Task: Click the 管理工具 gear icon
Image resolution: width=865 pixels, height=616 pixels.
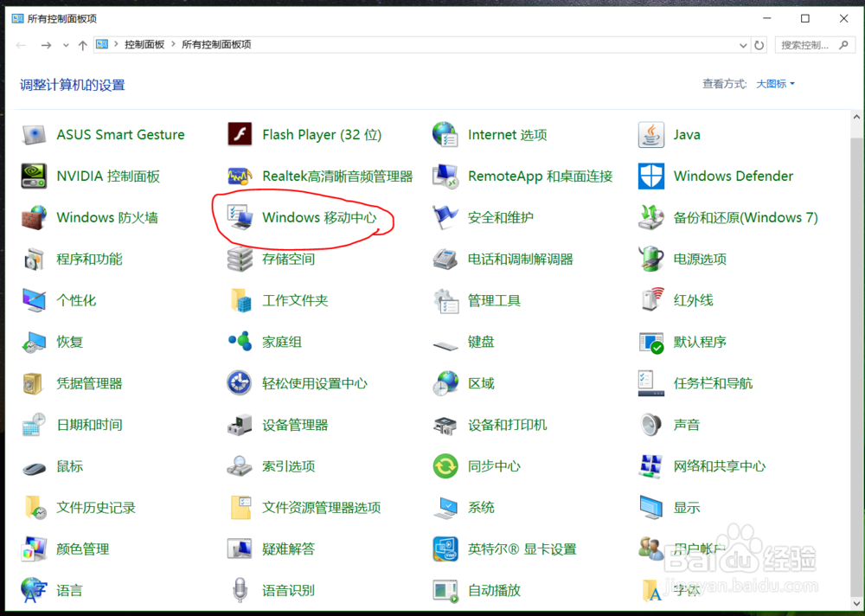Action: (x=445, y=300)
